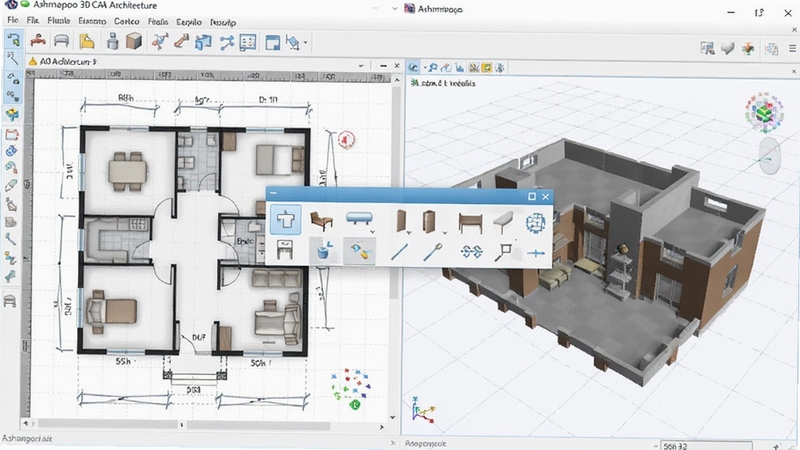Open the first 'Fle' menu
This screenshot has width=800, height=450.
13,20
